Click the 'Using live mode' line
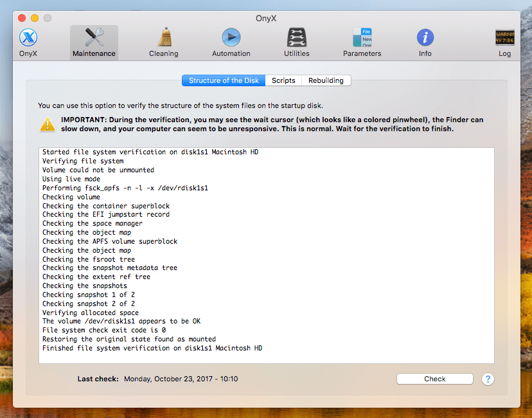This screenshot has height=418, width=532. [x=71, y=179]
